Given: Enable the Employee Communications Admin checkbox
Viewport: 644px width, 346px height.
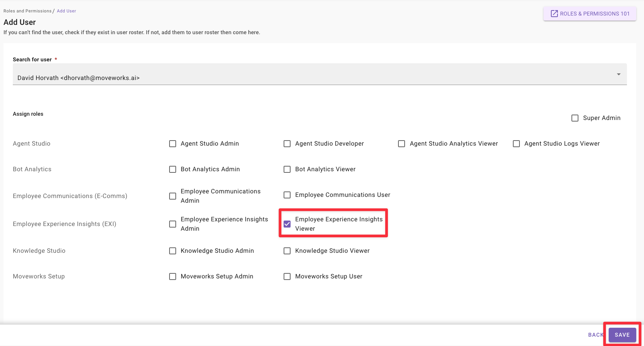Looking at the screenshot, I should pyautogui.click(x=173, y=196).
